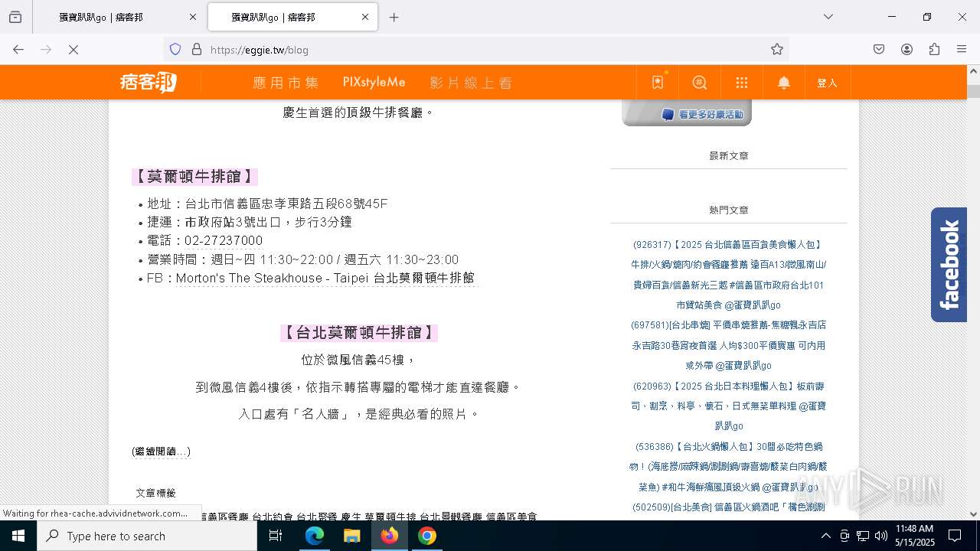Open popular article 2025 台北日本料理懶人包
The image size is (980, 551).
728,406
